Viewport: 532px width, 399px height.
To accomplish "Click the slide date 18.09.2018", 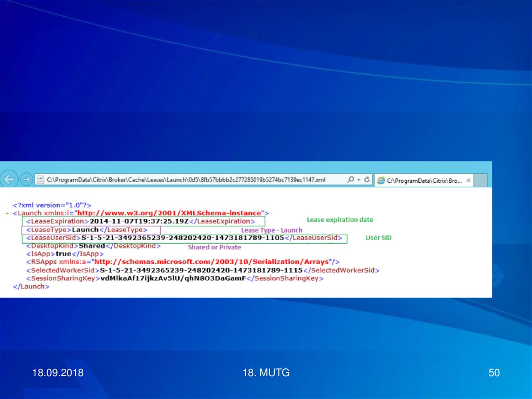I will pyautogui.click(x=58, y=373).
